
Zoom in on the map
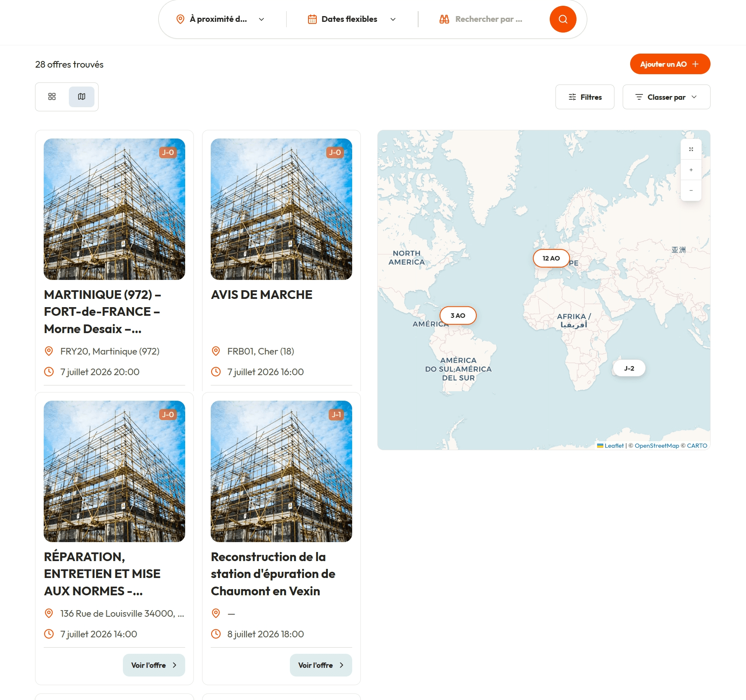pyautogui.click(x=691, y=170)
